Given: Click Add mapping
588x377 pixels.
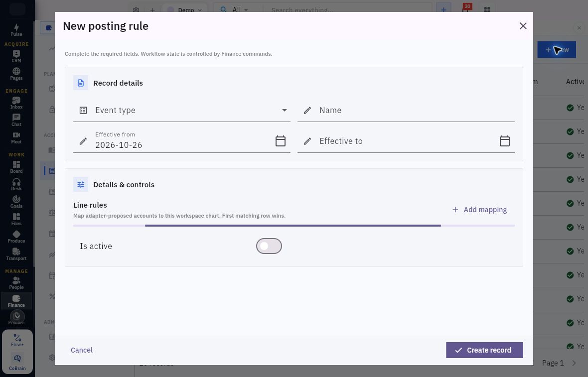Looking at the screenshot, I should tap(479, 210).
